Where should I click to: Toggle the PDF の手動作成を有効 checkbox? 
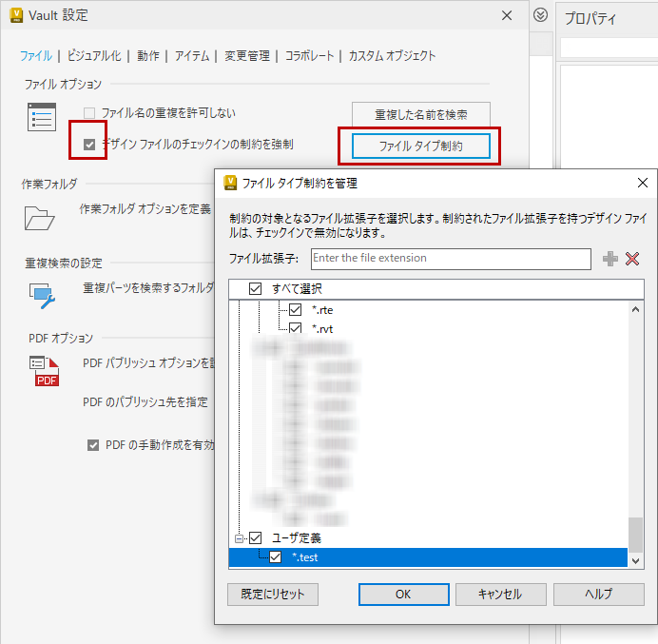(x=93, y=445)
